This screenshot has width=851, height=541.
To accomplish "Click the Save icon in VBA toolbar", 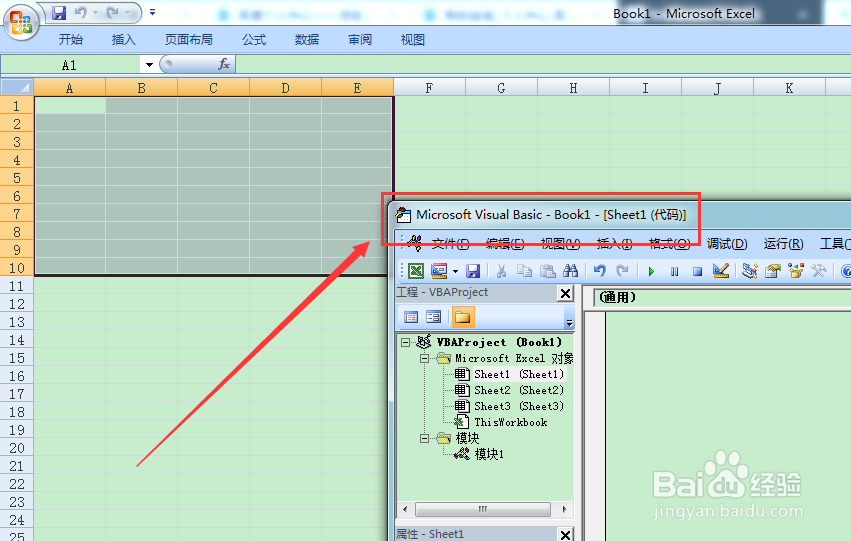I will point(473,270).
